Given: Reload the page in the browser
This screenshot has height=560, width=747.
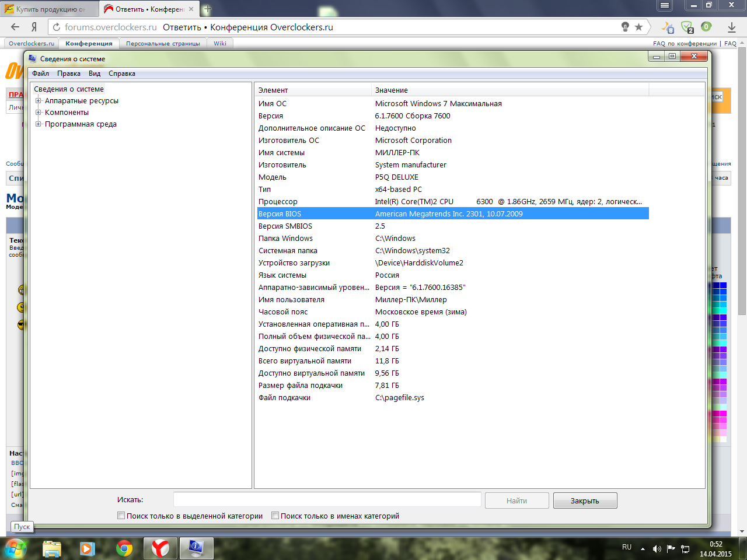Looking at the screenshot, I should [x=57, y=27].
